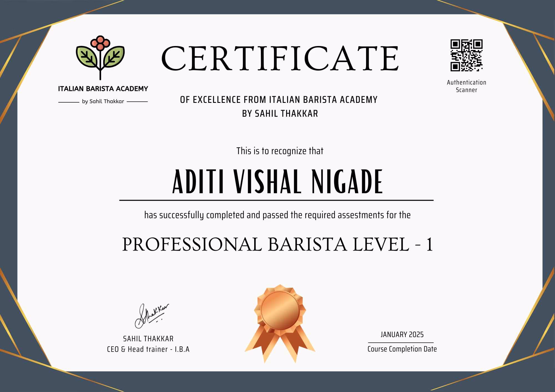
Task: Click the Professional Barista Level - 1 text
Action: tap(277, 245)
